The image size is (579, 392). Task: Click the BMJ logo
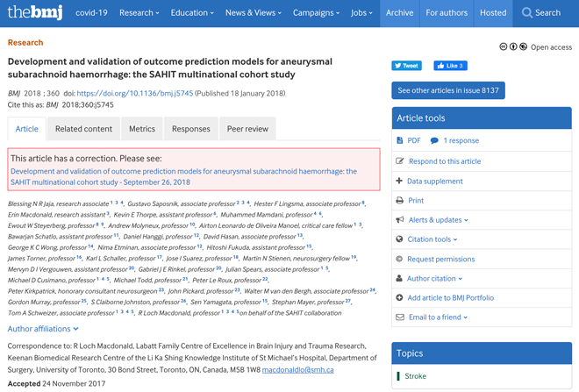[35, 12]
